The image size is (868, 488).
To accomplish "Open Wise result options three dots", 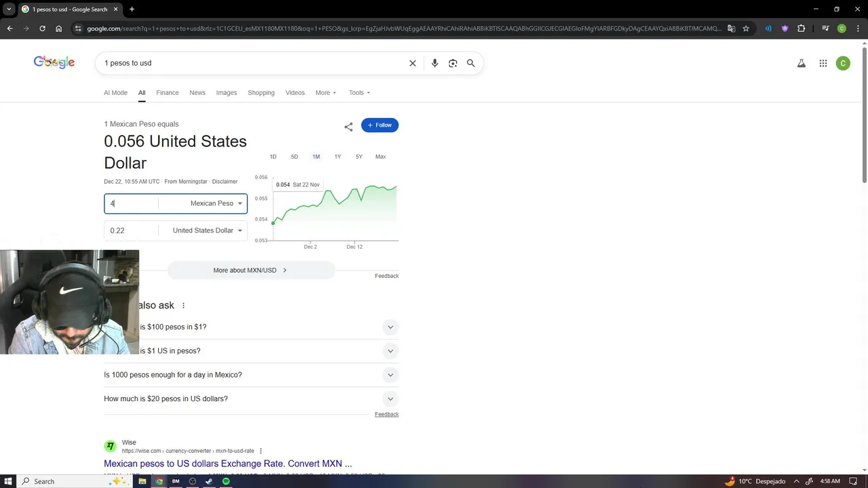I will [260, 451].
